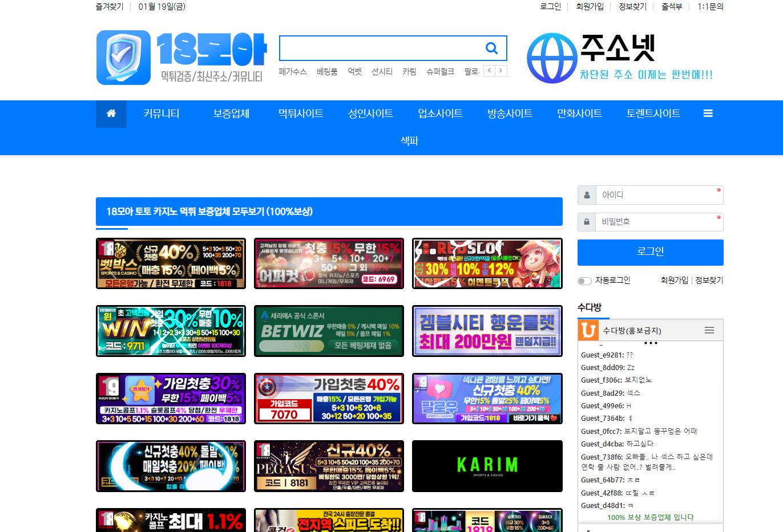Select the 슈퍼헐크 search keyword

(x=440, y=71)
